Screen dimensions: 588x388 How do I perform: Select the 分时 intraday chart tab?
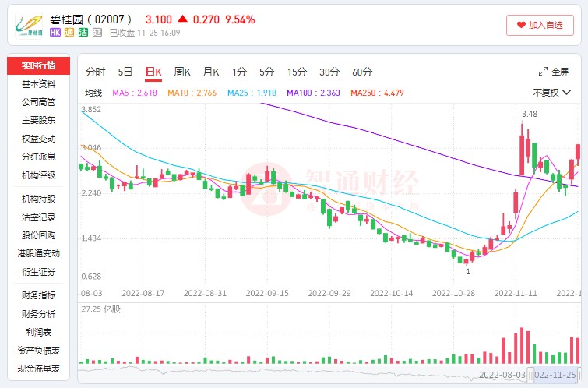pyautogui.click(x=95, y=72)
